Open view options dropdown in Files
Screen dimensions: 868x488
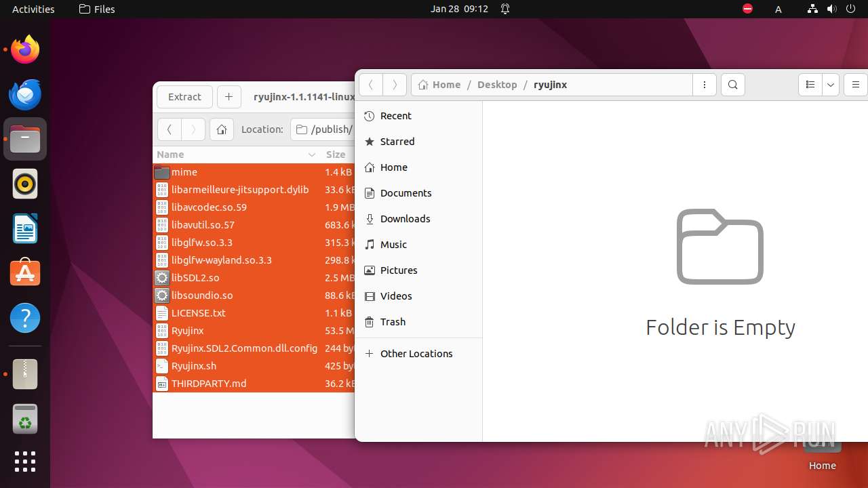click(x=831, y=85)
